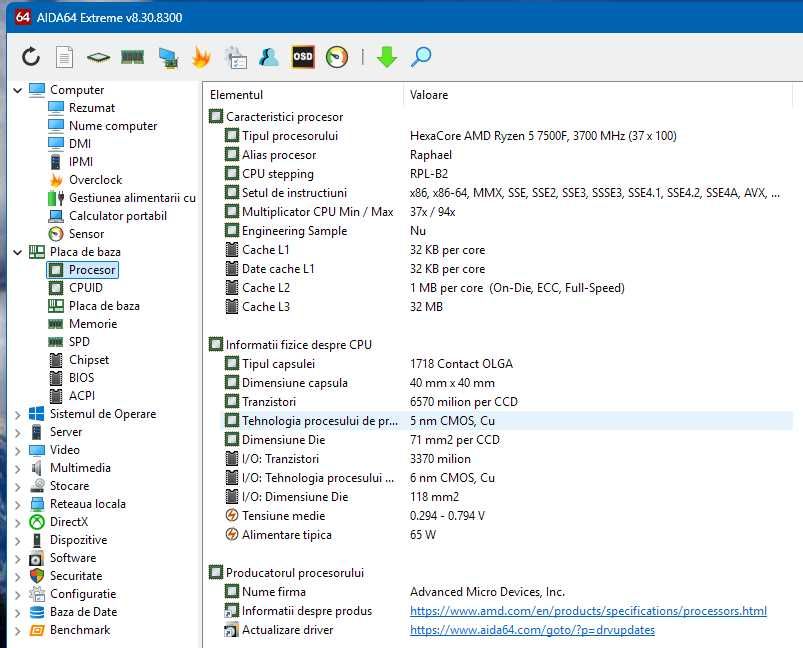The image size is (803, 648).
Task: Select the Tranzistori row
Action: 507,402
